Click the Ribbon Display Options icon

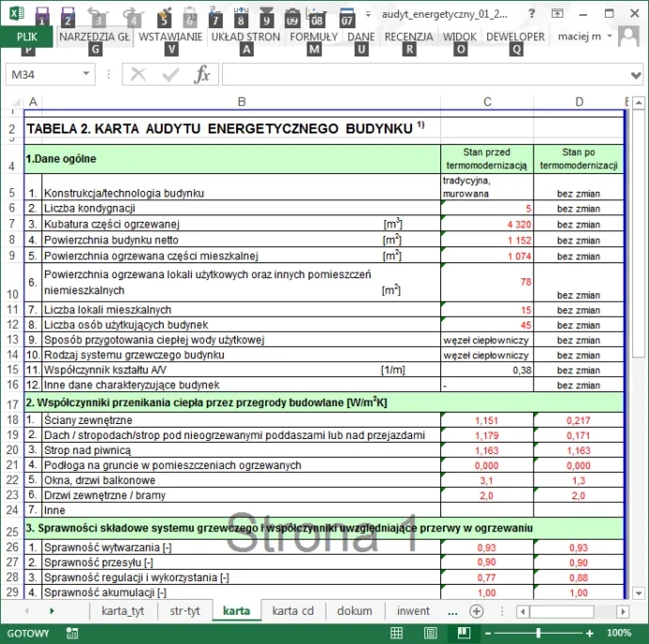(x=559, y=14)
